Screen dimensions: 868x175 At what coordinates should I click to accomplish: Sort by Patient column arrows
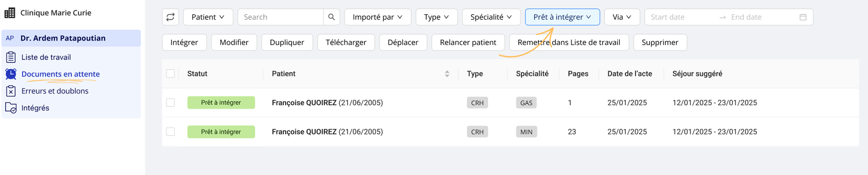pos(447,74)
